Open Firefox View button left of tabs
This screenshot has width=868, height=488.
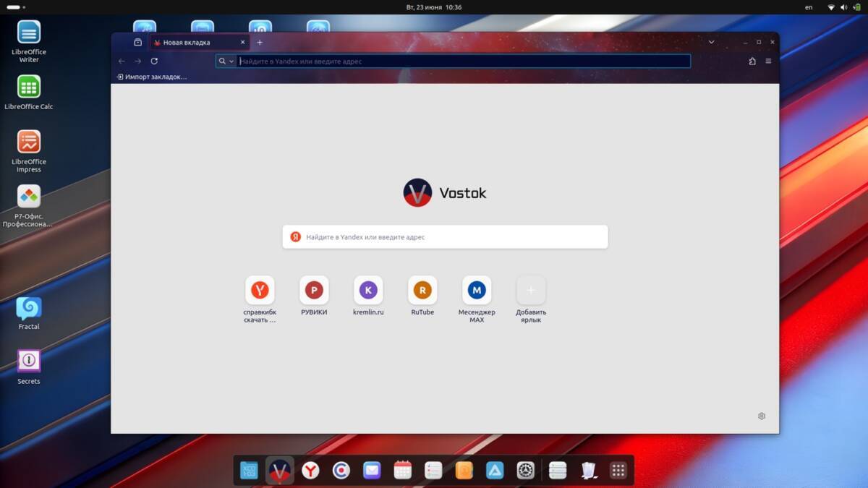137,42
